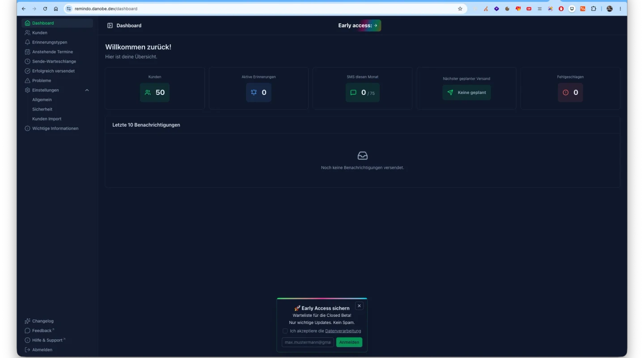Screen dimensions: 644x358
Task: Go forward with the browser forward arrow
Action: click(34, 9)
